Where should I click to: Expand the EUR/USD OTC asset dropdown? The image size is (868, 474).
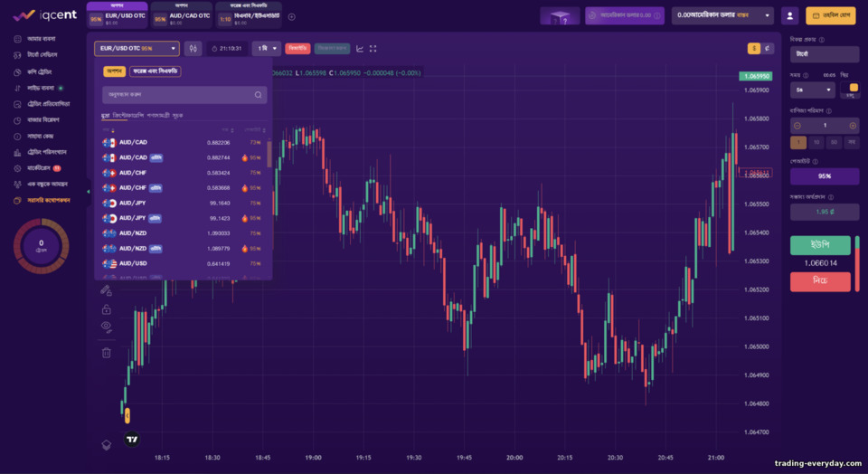point(137,49)
